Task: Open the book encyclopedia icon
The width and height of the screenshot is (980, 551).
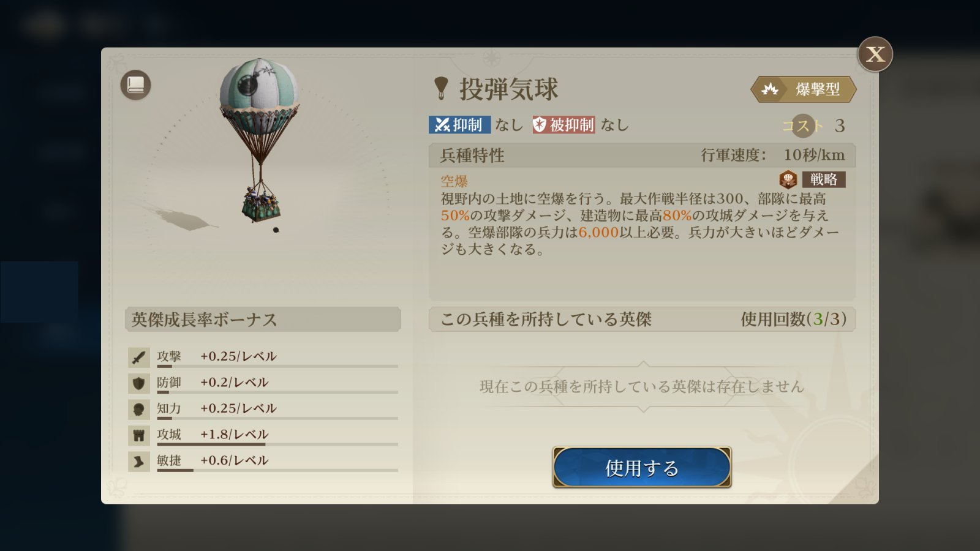Action: (135, 85)
